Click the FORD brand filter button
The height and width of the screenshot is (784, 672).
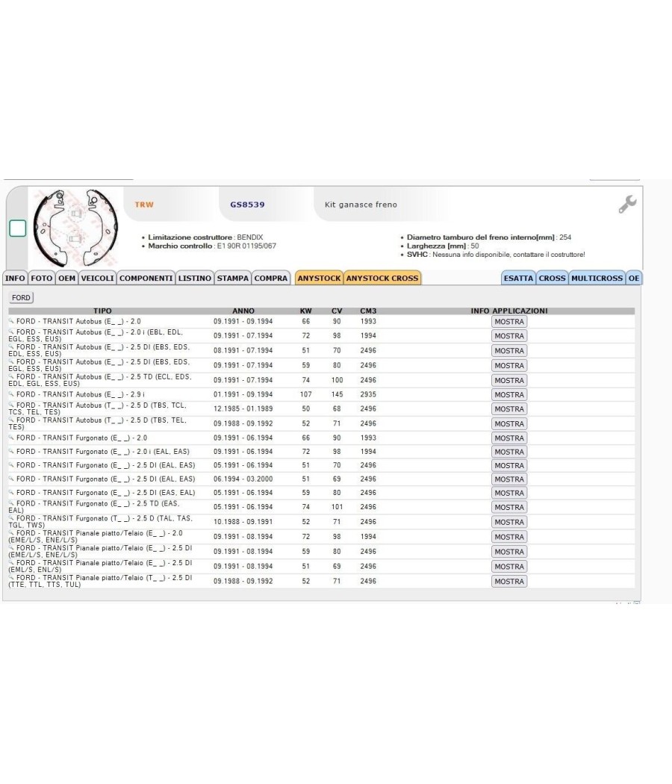[21, 298]
